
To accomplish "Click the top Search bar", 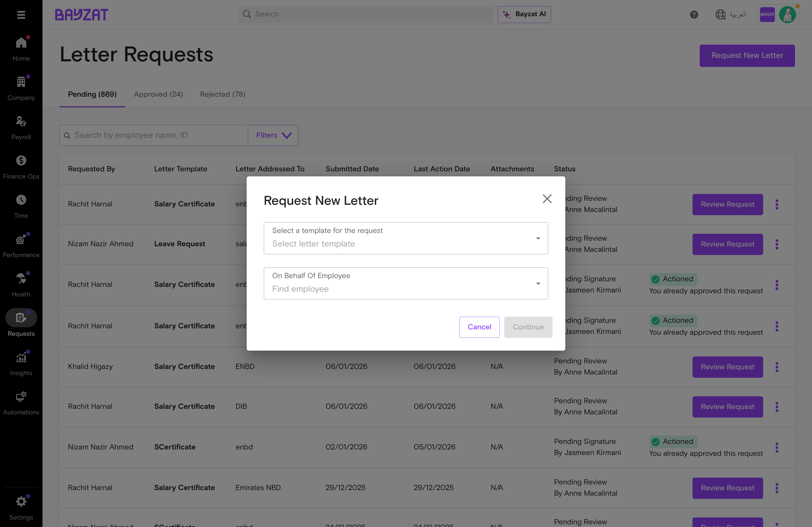I will tap(365, 14).
